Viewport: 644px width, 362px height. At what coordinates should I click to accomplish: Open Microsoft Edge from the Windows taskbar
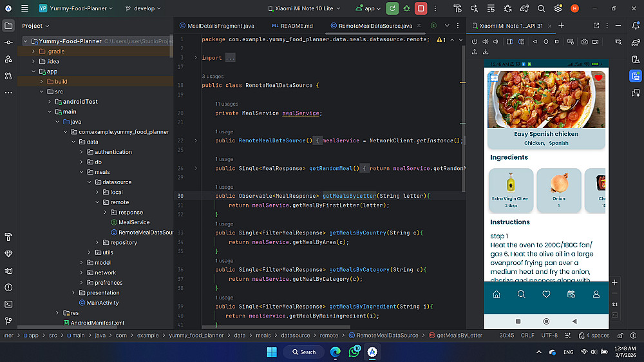tap(336, 352)
